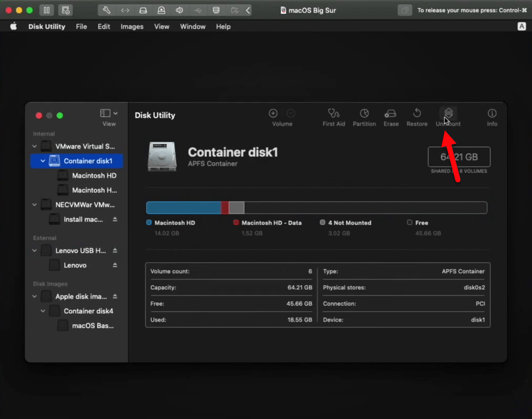532x419 pixels.
Task: Open the Edit menu
Action: tap(104, 27)
